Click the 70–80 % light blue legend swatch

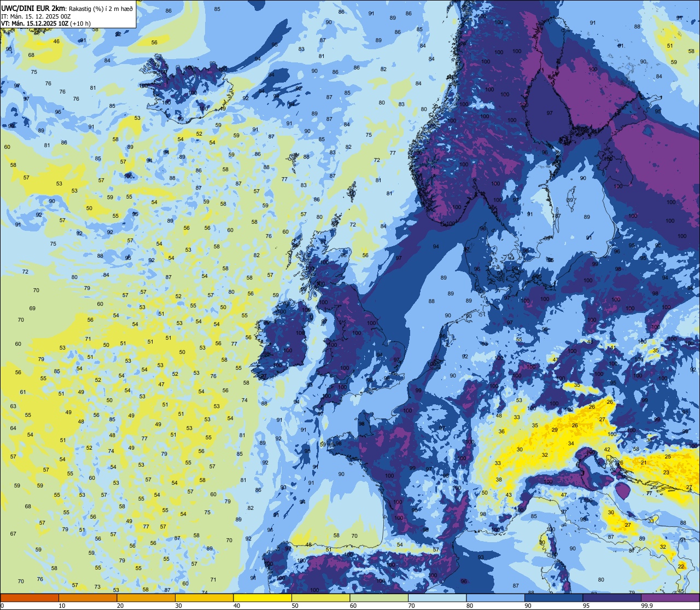pos(437,597)
